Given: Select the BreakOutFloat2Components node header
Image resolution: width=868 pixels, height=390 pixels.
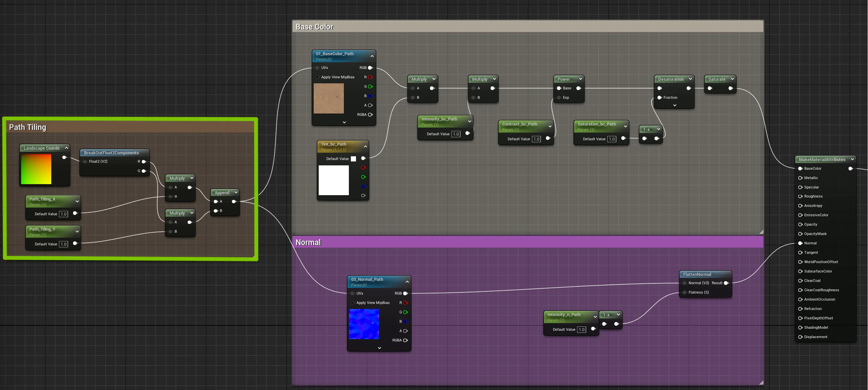Looking at the screenshot, I should 115,153.
